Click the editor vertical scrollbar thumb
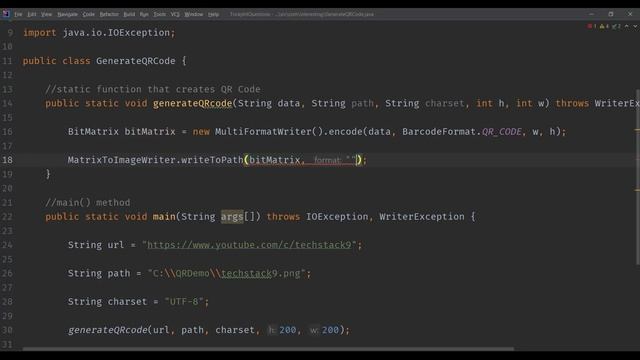640x360 pixels. click(x=638, y=177)
